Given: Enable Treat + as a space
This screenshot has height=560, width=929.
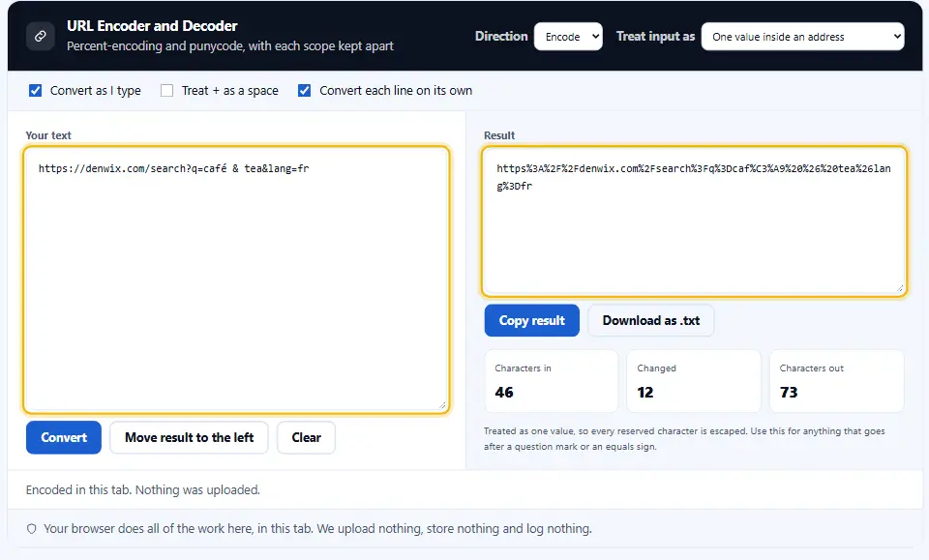Looking at the screenshot, I should [x=167, y=91].
